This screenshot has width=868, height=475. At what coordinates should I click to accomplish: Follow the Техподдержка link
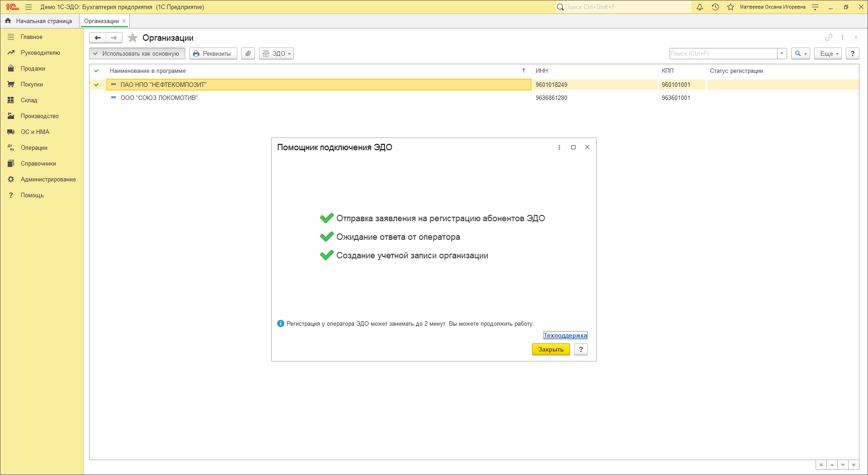[565, 336]
